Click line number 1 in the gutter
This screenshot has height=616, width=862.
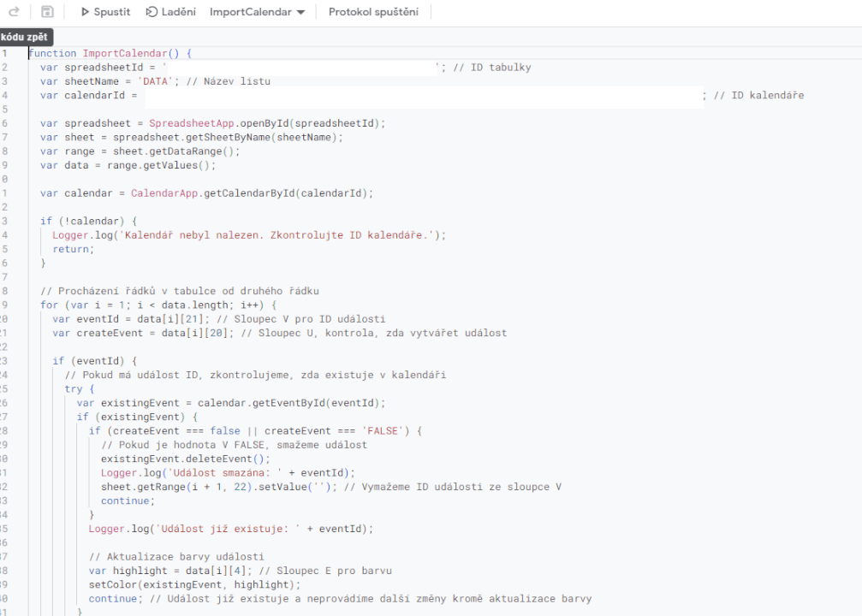click(4, 53)
